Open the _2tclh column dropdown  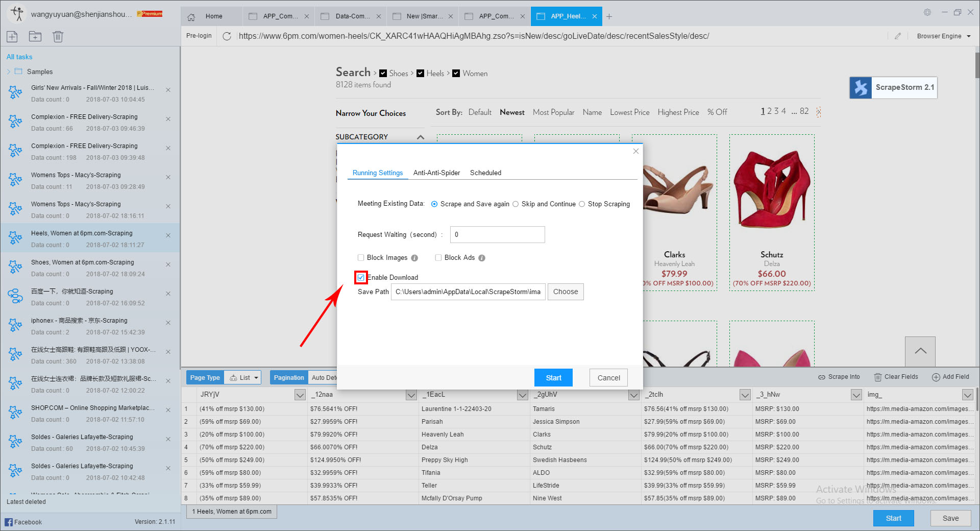click(x=745, y=395)
